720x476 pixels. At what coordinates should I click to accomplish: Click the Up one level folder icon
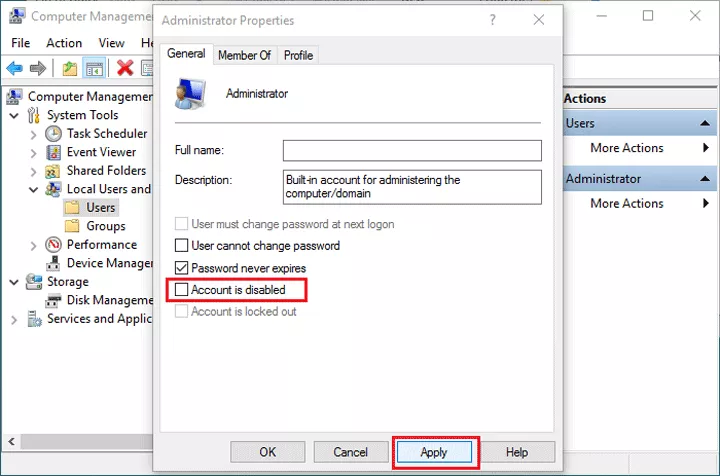coord(70,69)
